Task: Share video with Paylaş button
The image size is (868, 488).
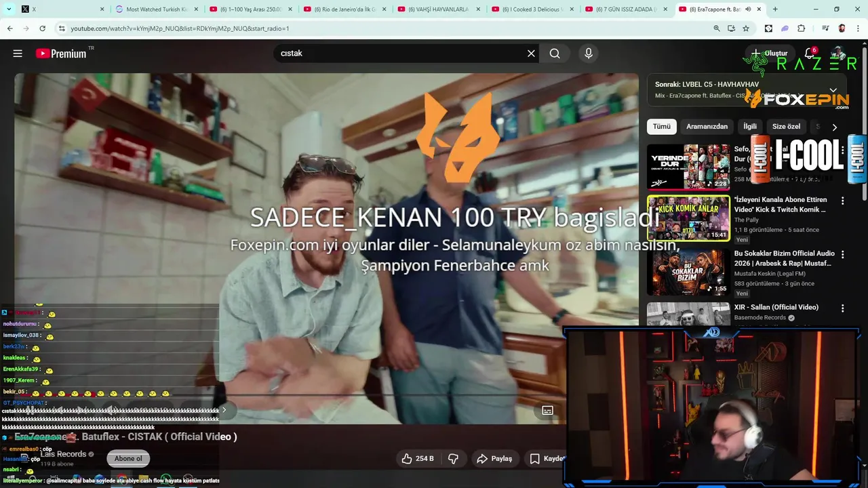Action: pyautogui.click(x=494, y=459)
